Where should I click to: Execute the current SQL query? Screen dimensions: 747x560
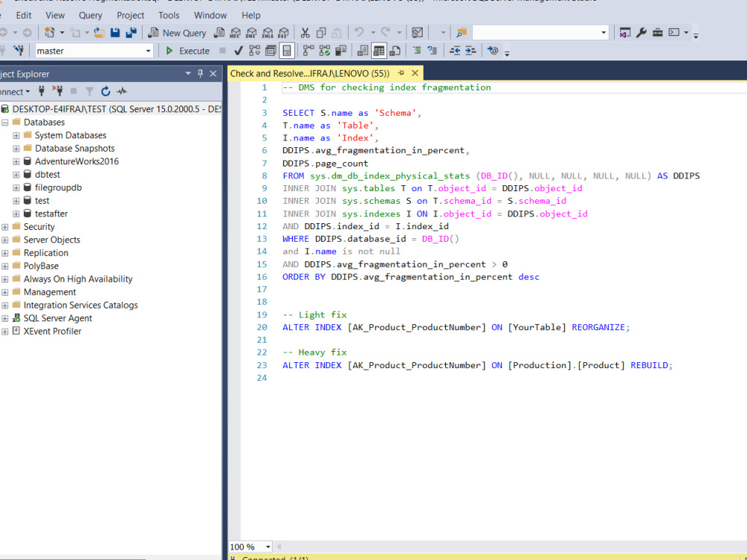tap(187, 51)
